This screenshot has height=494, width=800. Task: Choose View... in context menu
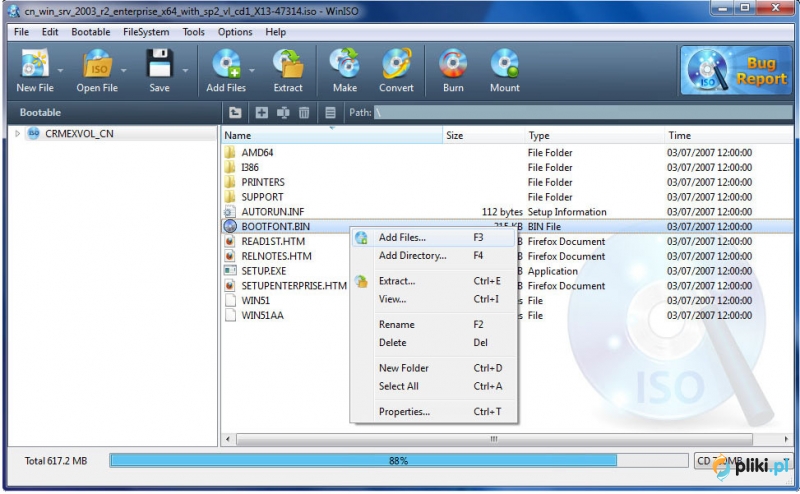point(433,299)
